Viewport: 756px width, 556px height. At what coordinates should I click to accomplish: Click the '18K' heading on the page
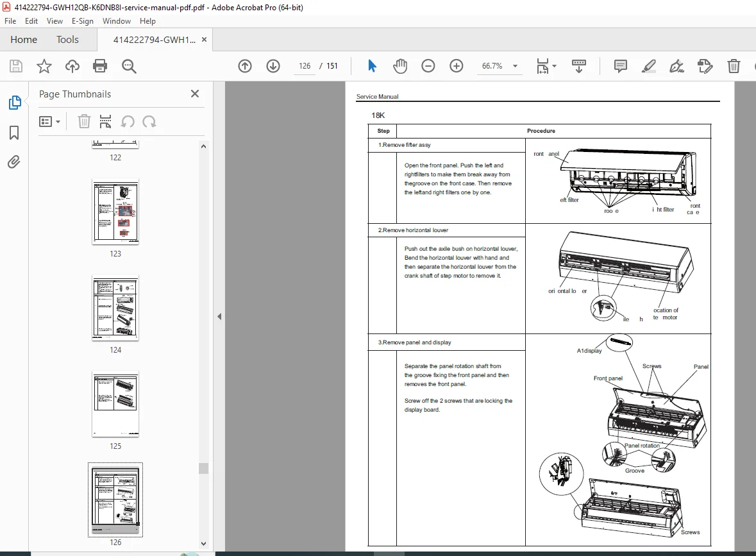tap(378, 115)
